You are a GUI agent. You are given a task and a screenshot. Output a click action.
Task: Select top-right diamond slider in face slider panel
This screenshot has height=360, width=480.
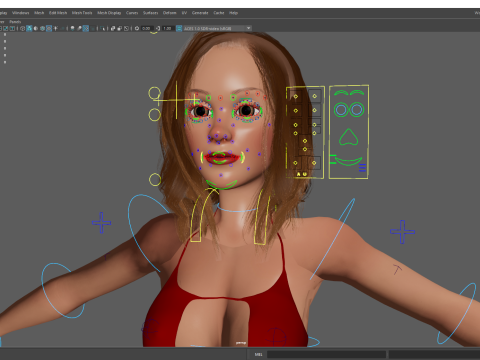tap(314, 96)
